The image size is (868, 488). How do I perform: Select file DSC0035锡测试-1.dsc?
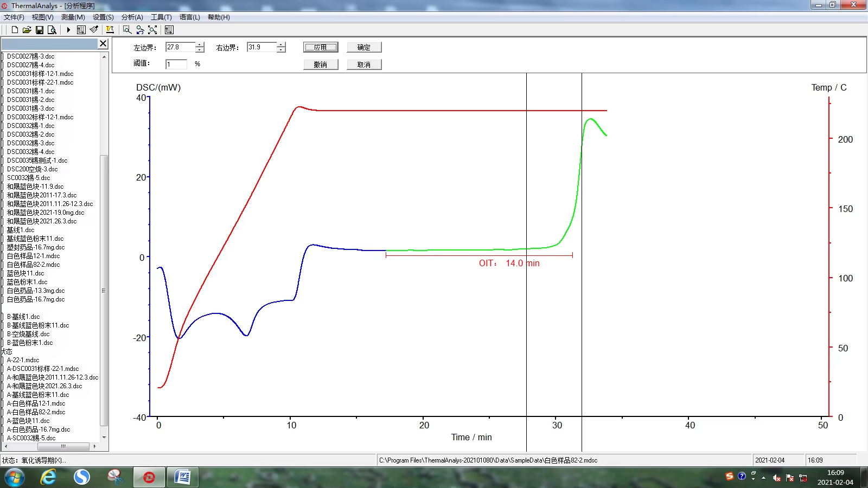(37, 160)
